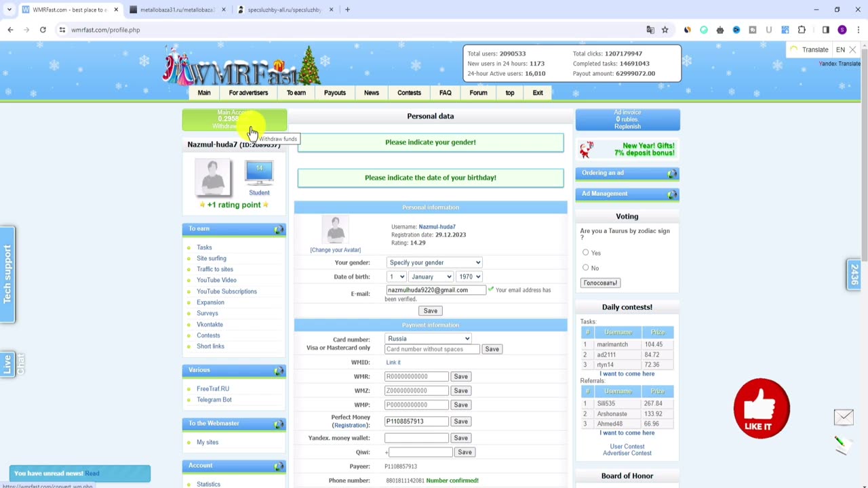This screenshot has width=868, height=488.
Task: Open a new browser tab
Action: click(x=347, y=9)
